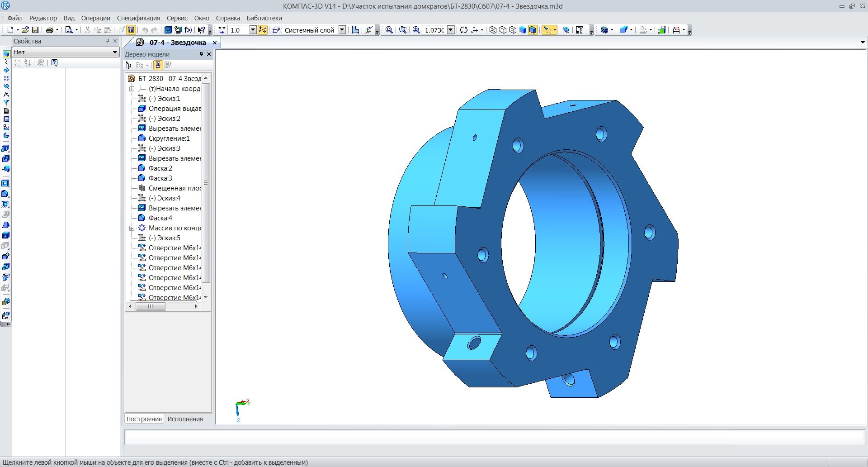The height and width of the screenshot is (467, 868).
Task: Select the Wireframe display mode icon
Action: (x=493, y=30)
